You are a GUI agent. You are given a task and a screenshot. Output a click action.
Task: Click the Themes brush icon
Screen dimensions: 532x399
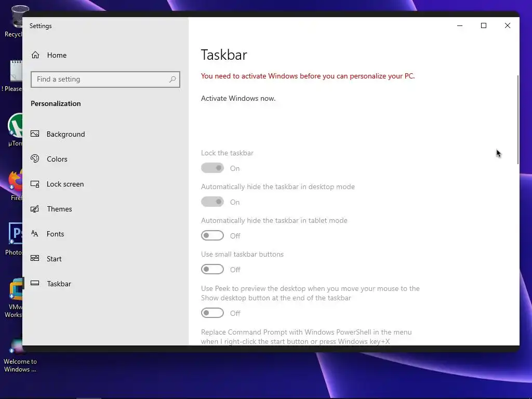[35, 209]
